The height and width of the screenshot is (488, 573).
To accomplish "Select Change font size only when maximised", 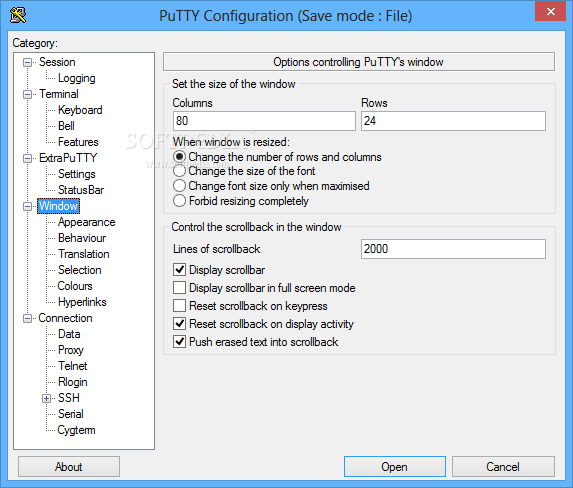I will coord(271,186).
